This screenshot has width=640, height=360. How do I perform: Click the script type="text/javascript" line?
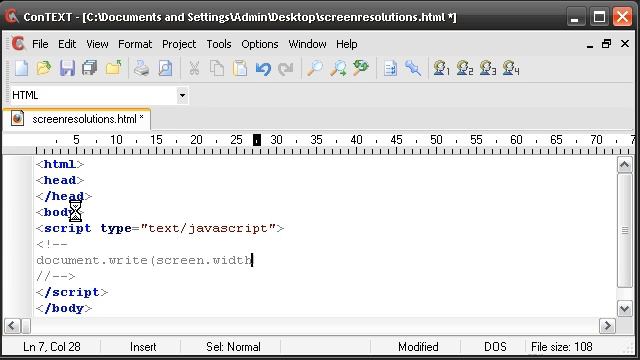(x=160, y=228)
